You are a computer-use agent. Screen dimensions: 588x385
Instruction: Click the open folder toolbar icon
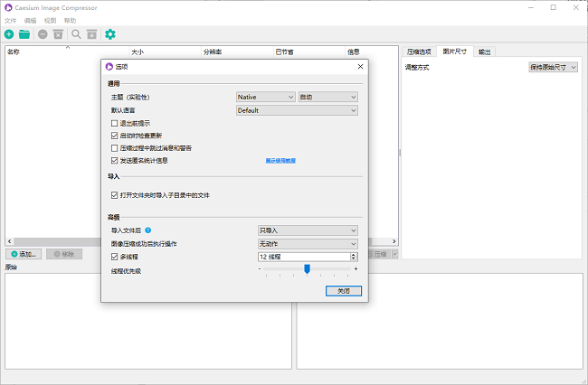(24, 34)
